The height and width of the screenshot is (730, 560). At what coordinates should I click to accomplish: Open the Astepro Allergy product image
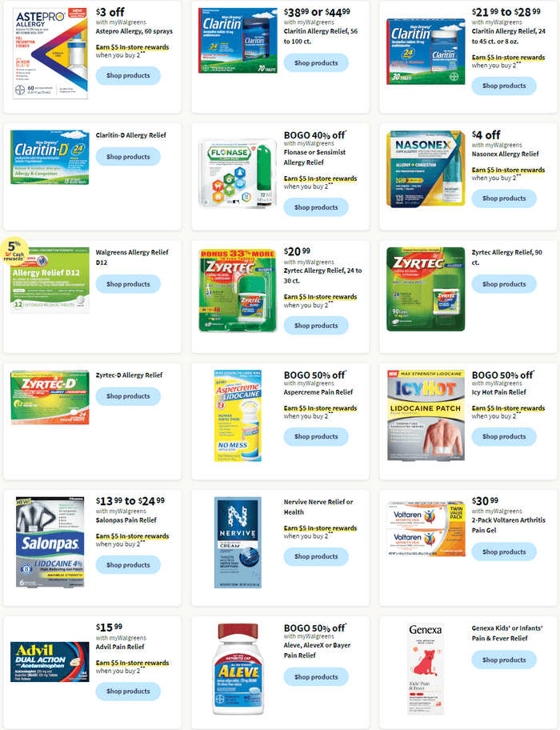(x=50, y=53)
